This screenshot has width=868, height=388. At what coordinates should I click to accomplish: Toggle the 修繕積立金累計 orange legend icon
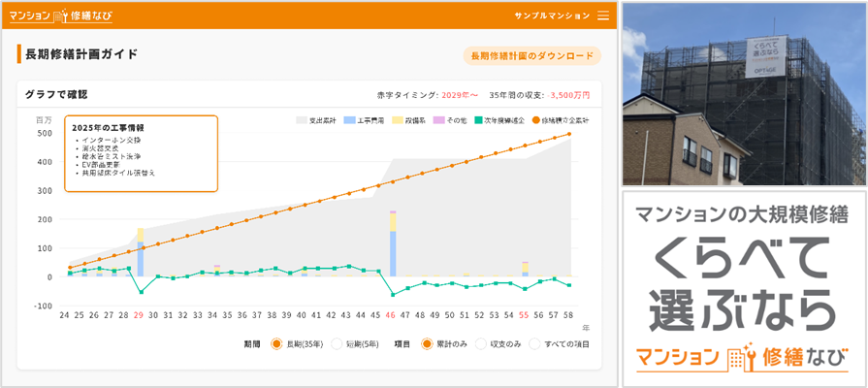click(536, 120)
